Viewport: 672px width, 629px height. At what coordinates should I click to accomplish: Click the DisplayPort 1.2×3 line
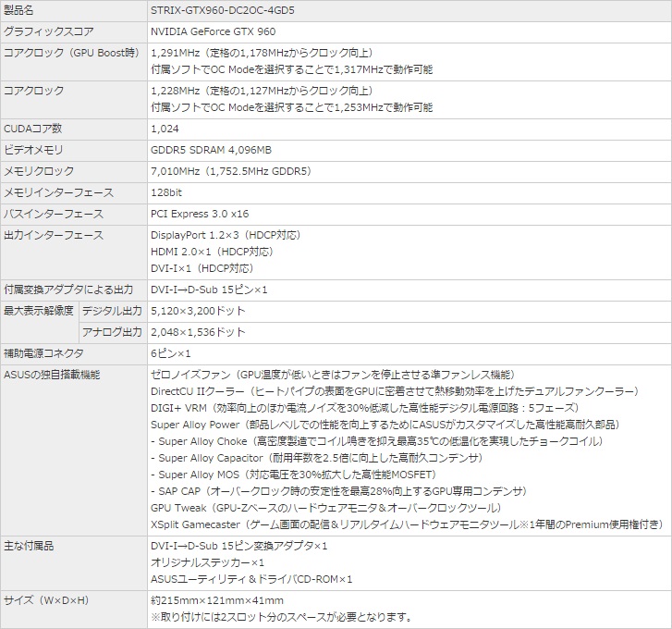click(226, 235)
